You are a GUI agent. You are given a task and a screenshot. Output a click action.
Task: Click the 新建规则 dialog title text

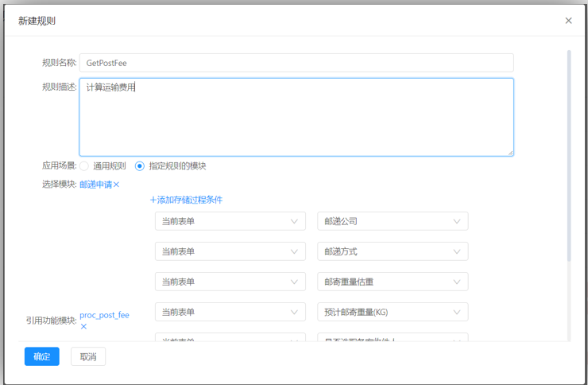(x=37, y=21)
